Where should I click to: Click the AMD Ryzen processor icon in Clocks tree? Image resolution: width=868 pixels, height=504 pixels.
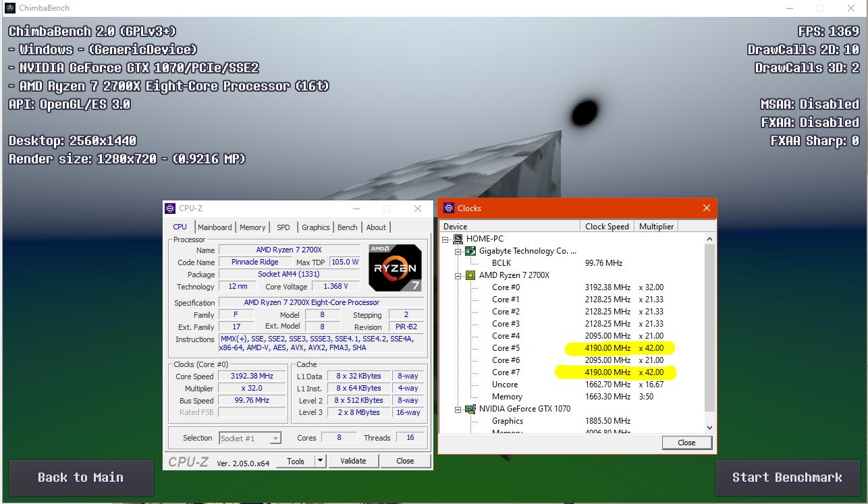[x=470, y=275]
